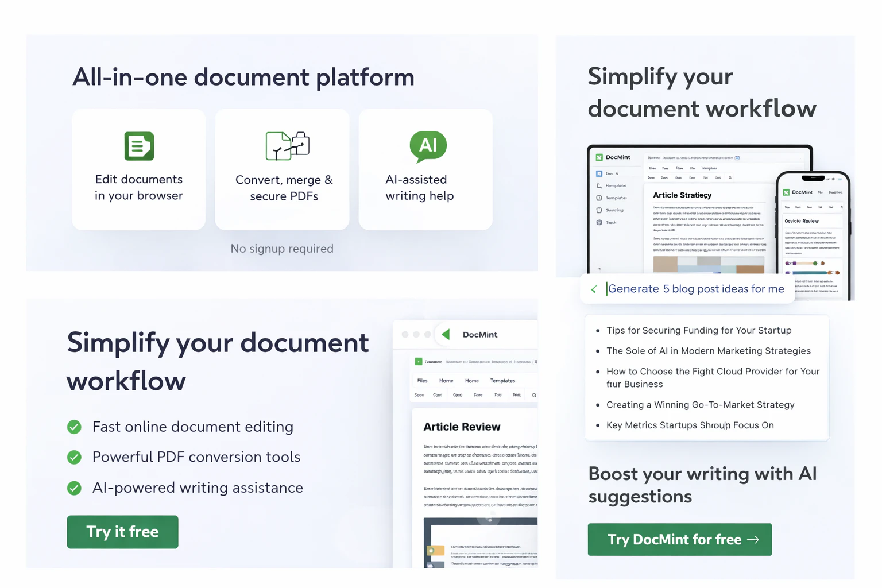
Task: Click the Try it free button
Action: pyautogui.click(x=122, y=532)
